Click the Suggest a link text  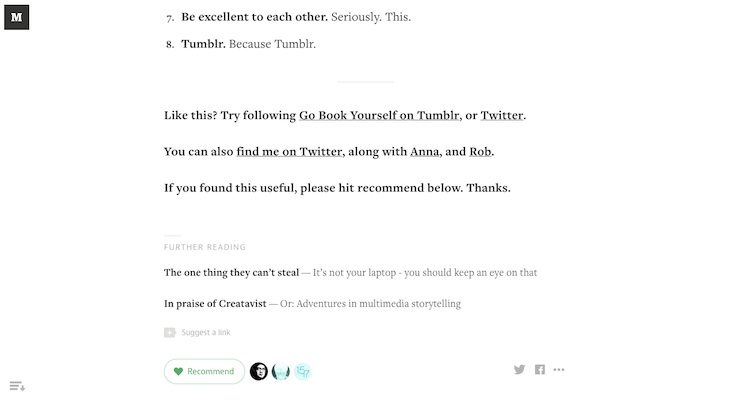206,333
